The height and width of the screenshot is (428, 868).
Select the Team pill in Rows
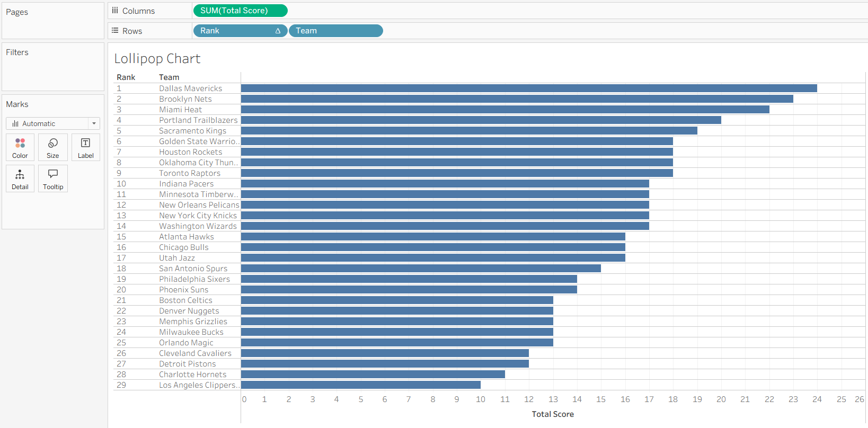(x=336, y=31)
